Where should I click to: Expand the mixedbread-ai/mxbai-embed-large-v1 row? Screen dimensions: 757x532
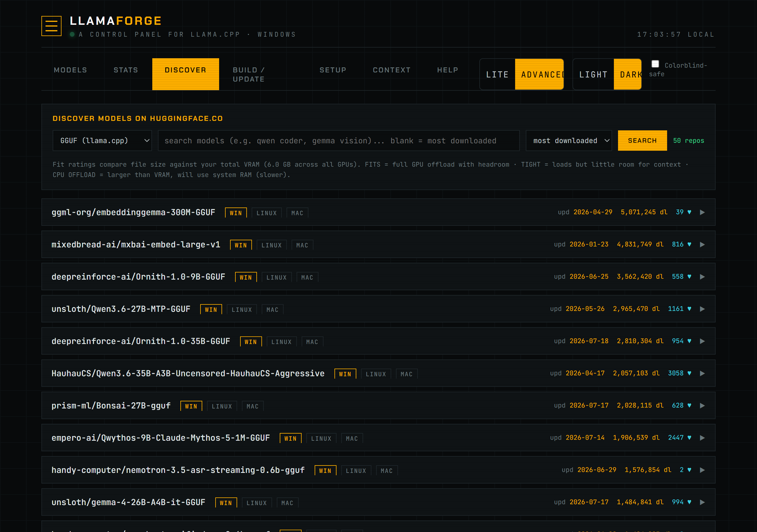point(702,245)
